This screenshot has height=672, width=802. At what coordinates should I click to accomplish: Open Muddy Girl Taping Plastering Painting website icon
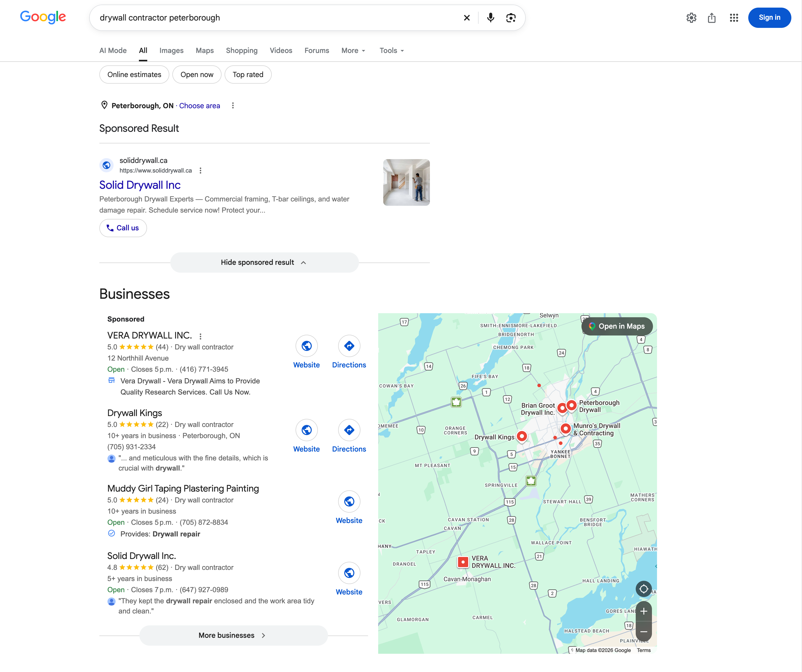[349, 502]
